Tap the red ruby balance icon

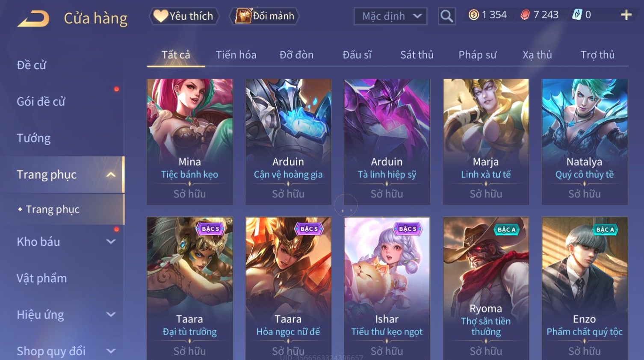click(x=525, y=15)
